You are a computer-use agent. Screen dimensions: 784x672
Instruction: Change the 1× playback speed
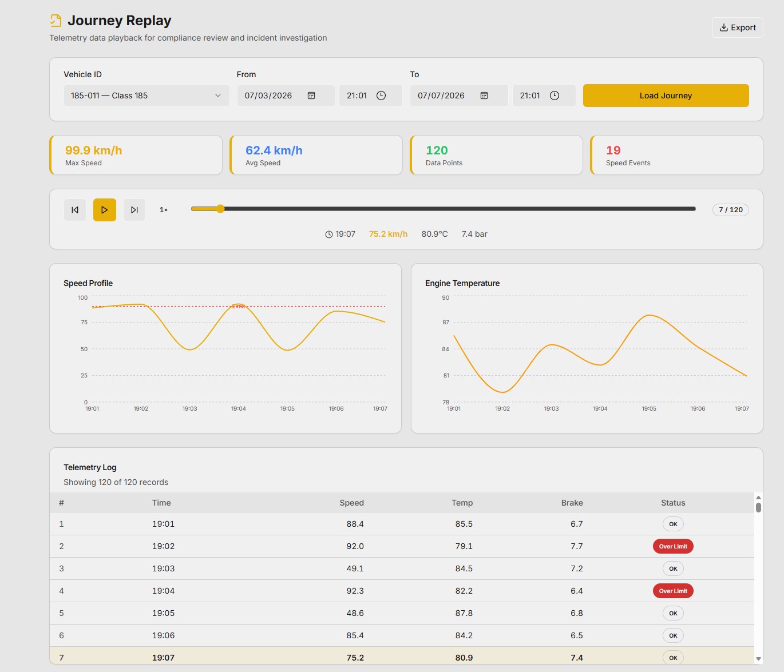pos(164,210)
